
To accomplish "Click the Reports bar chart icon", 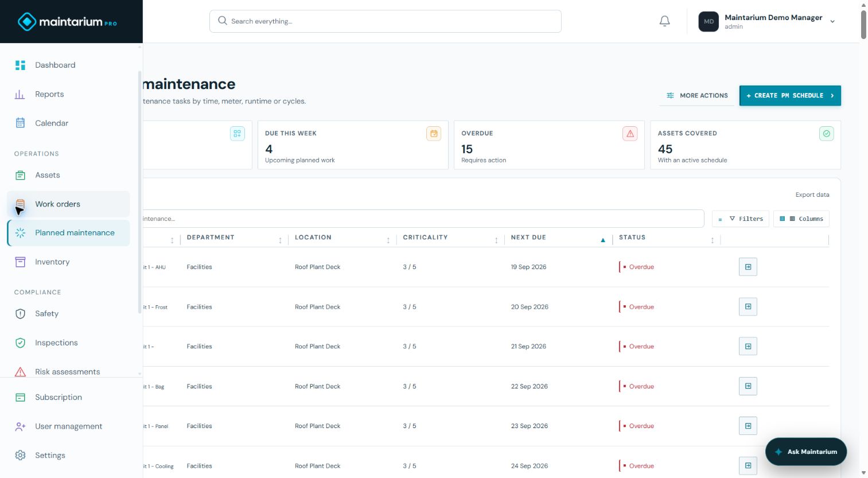I will (x=20, y=94).
